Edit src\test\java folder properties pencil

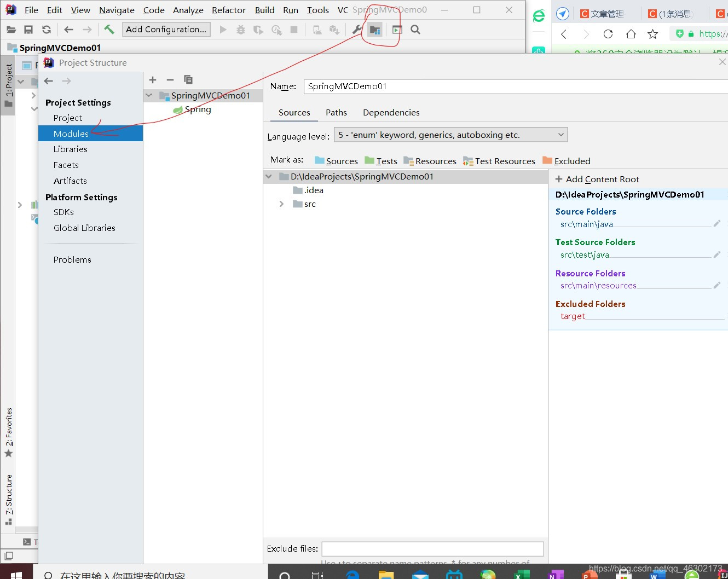tap(717, 254)
